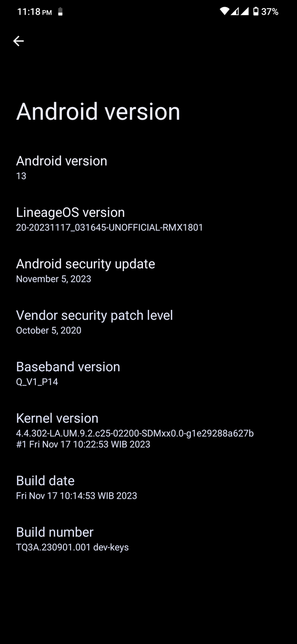Tap the first mobile signal strength icon
This screenshot has height=644, width=297.
(235, 11)
